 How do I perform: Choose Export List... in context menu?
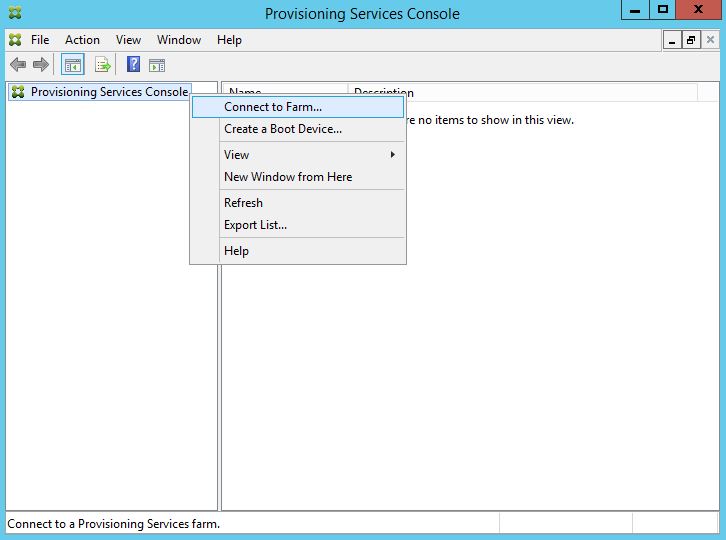pyautogui.click(x=298, y=225)
